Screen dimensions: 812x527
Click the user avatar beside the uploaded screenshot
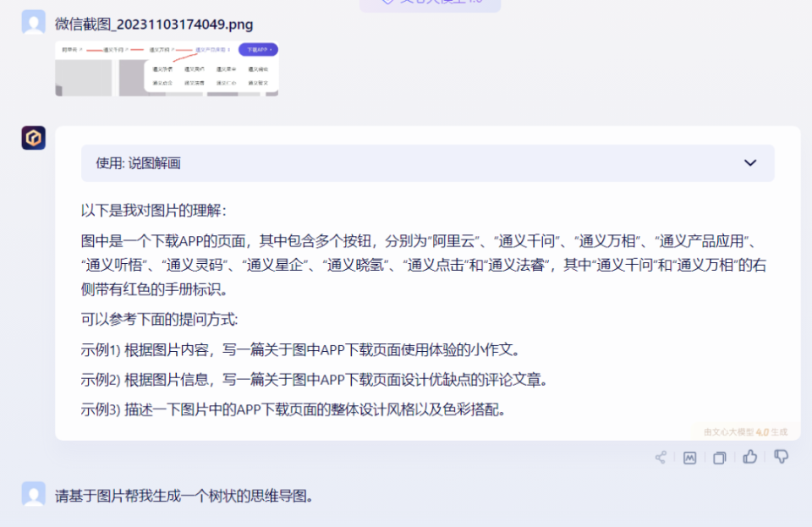(x=33, y=20)
